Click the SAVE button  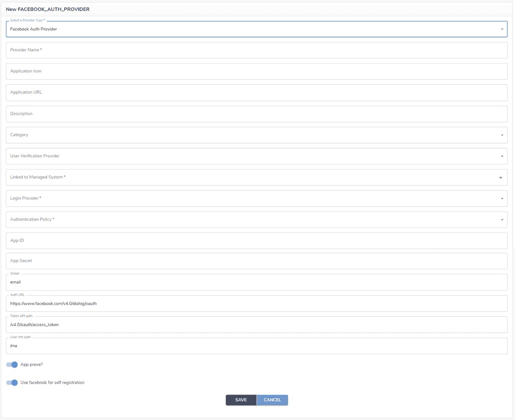pos(241,400)
